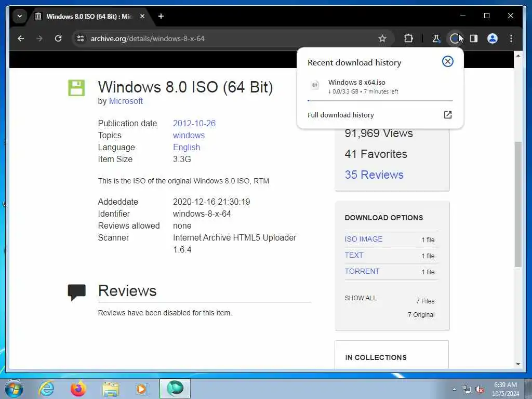Open Chrome Labs flask icon
The height and width of the screenshot is (399, 532).
pyautogui.click(x=436, y=38)
